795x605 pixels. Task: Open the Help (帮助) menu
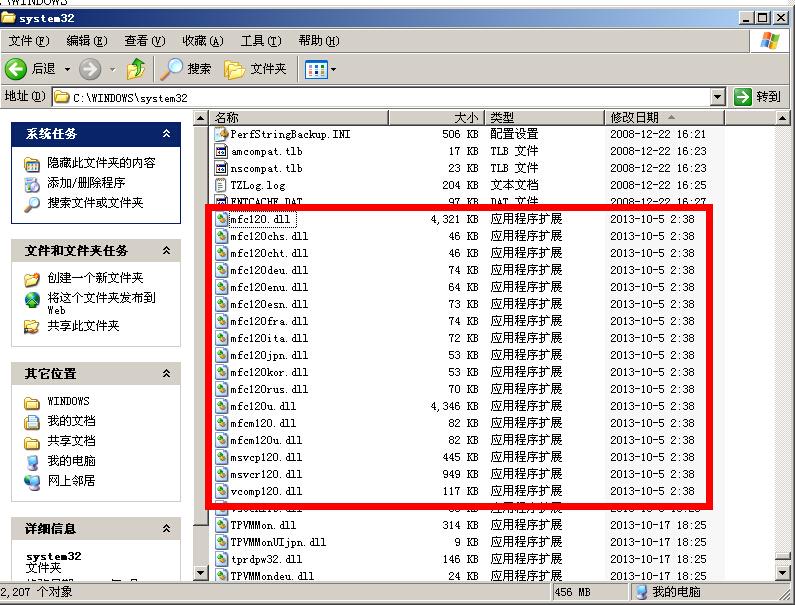tap(319, 41)
